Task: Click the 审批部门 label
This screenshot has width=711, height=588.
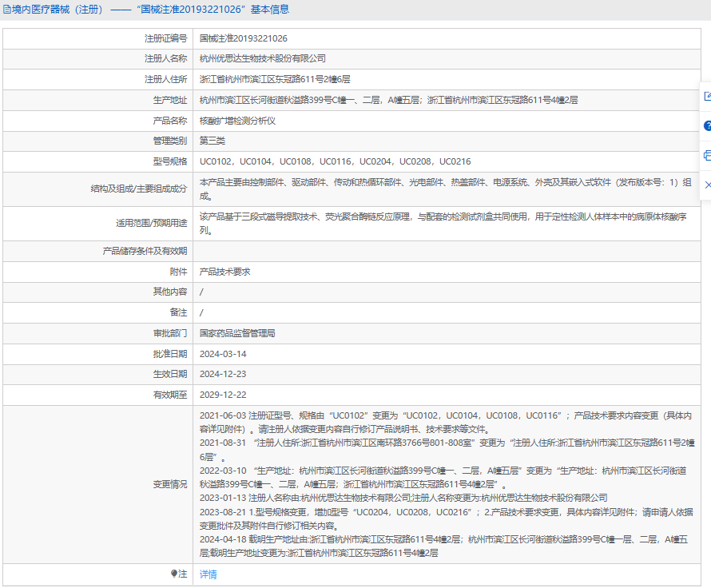Action: click(169, 333)
